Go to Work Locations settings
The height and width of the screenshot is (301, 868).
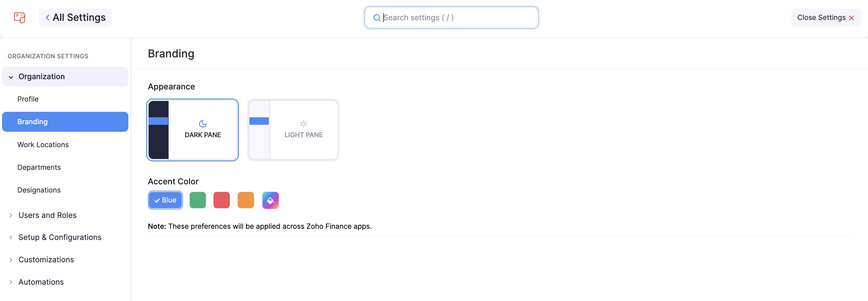click(x=43, y=144)
